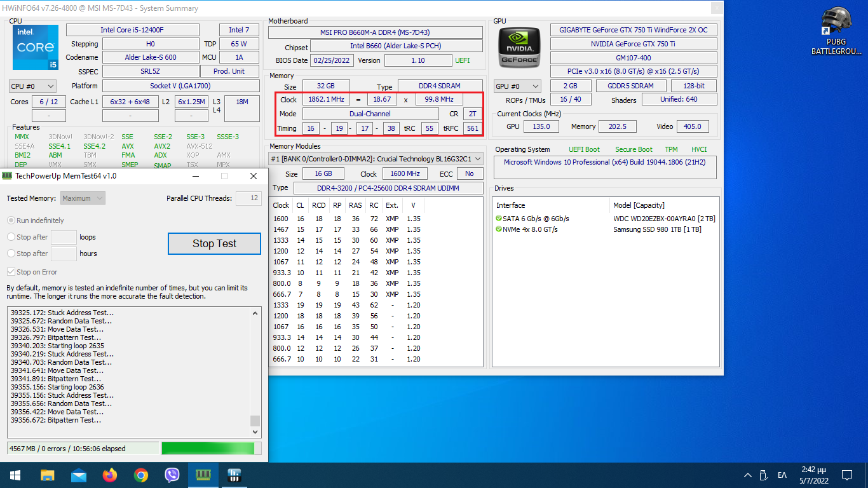
Task: Open the Windows notification center
Action: pos(847,475)
